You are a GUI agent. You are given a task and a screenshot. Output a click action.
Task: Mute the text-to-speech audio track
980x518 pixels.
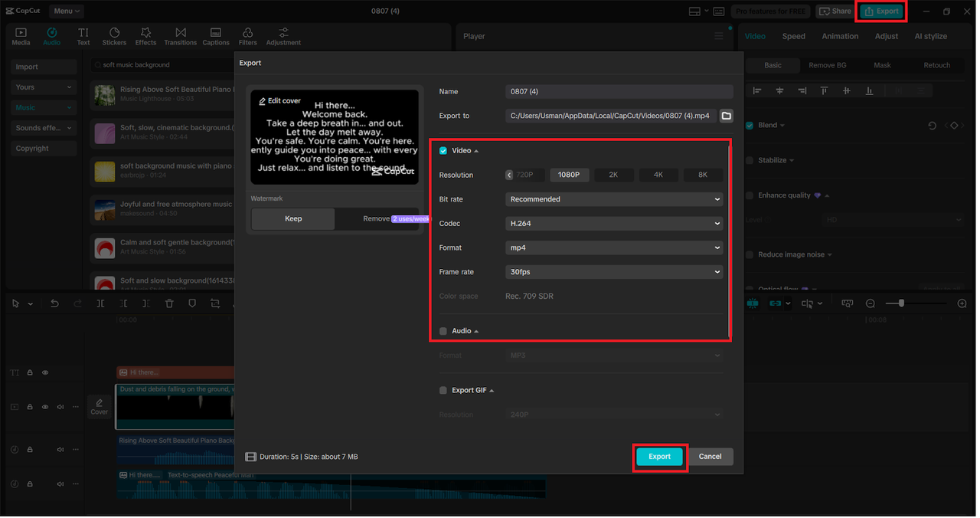pyautogui.click(x=60, y=484)
